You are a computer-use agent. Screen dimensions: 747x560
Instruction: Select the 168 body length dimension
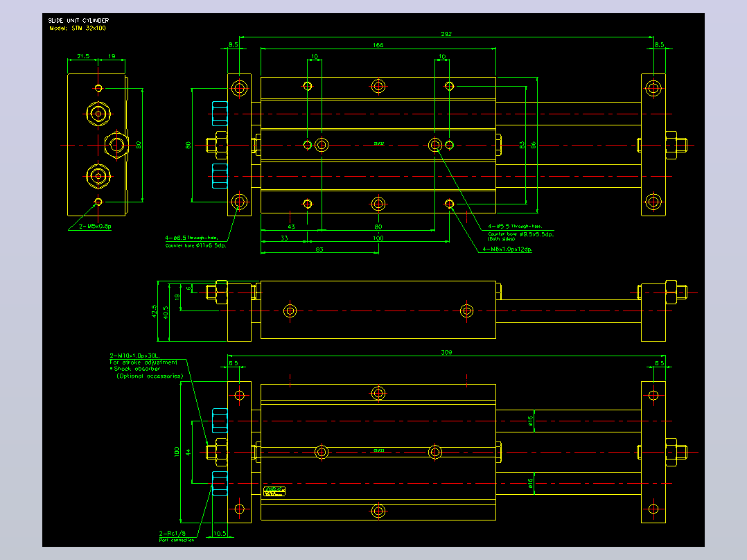(x=378, y=45)
